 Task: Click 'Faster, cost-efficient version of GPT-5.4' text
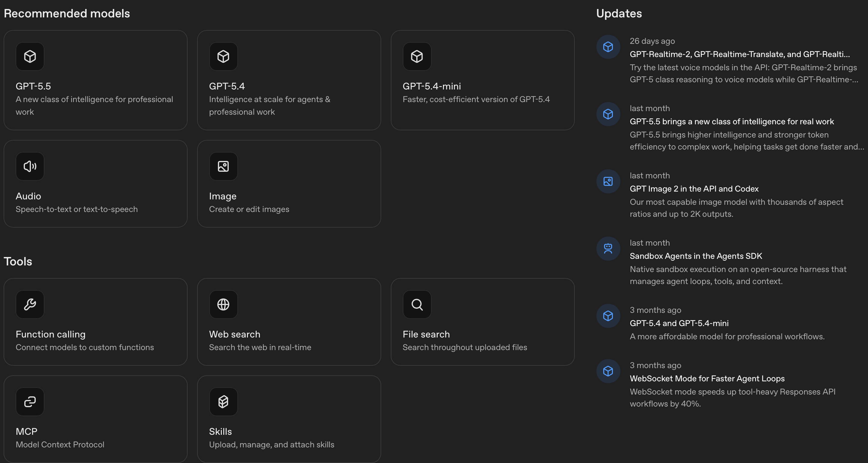tap(476, 99)
